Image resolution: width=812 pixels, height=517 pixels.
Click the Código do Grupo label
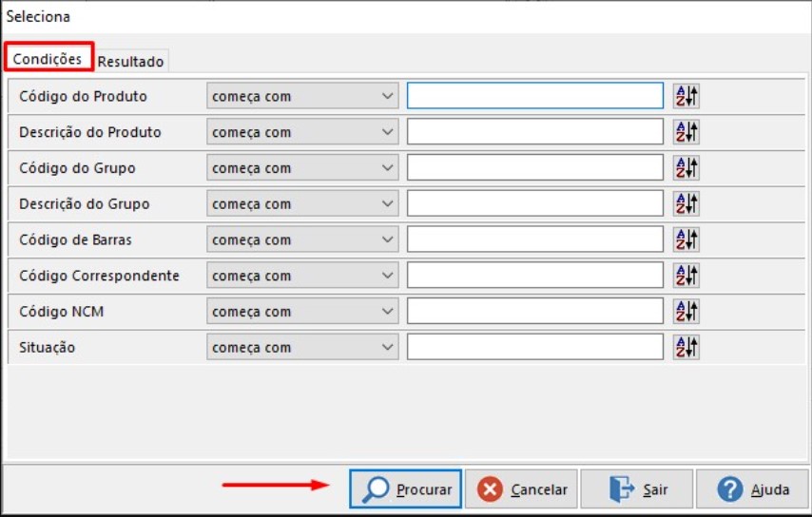[77, 168]
